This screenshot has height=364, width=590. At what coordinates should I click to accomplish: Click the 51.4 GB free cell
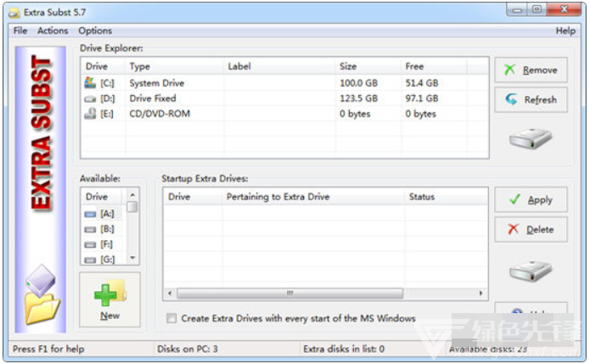click(x=422, y=83)
